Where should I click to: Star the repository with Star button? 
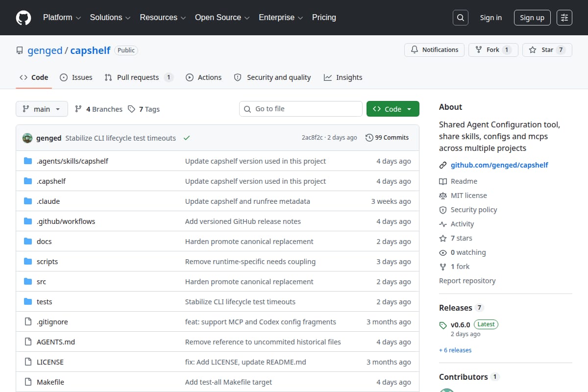[x=547, y=49]
